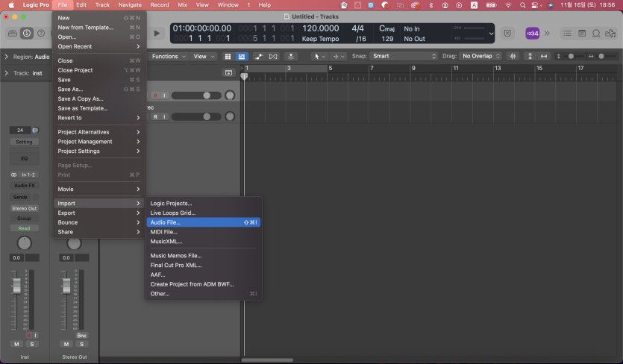
Task: Click the Audio FX slot button
Action: point(25,186)
